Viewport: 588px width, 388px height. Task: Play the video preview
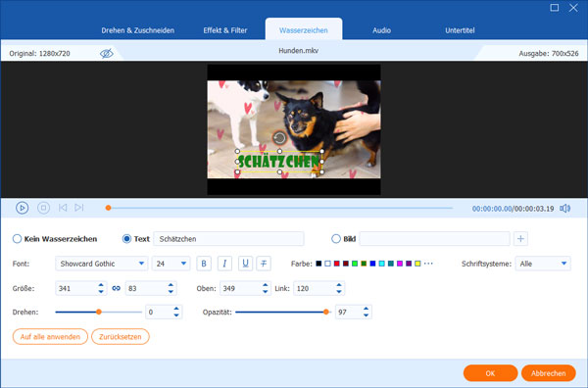[x=23, y=208]
